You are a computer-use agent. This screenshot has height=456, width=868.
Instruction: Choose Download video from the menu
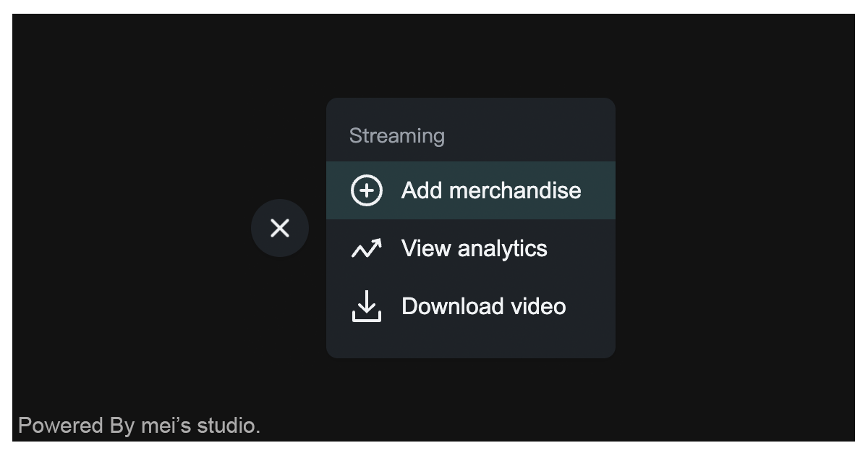(x=483, y=306)
